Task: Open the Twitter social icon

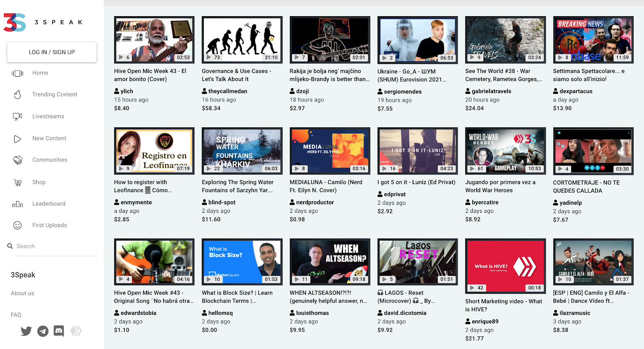Action: point(26,331)
